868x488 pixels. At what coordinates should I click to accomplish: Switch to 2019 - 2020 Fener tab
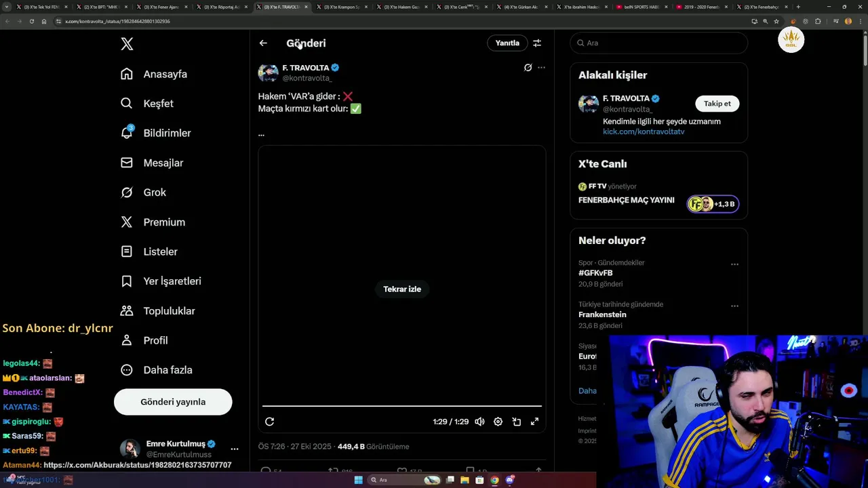pyautogui.click(x=702, y=7)
